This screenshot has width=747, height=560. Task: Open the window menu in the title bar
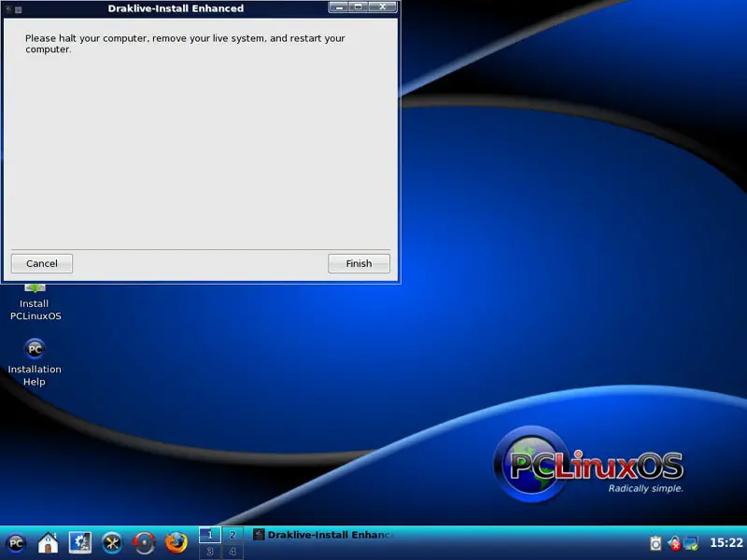click(x=8, y=8)
